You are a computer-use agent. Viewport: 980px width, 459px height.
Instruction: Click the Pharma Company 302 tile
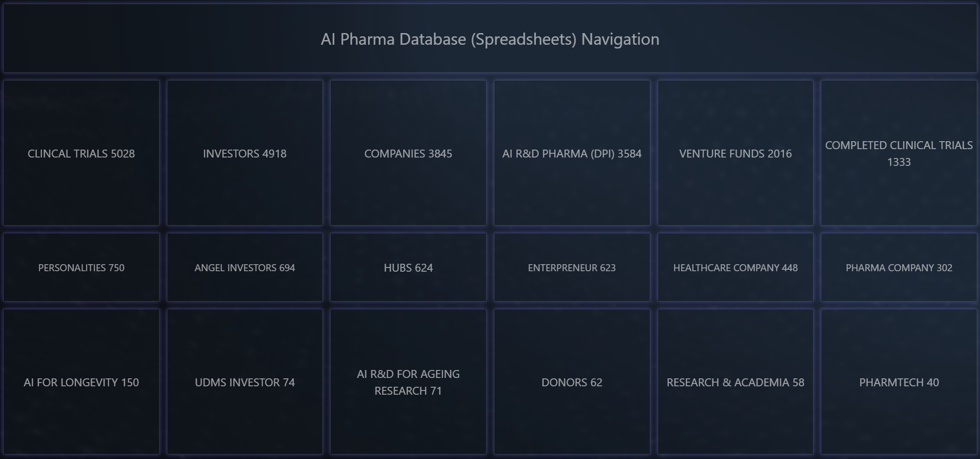click(899, 267)
